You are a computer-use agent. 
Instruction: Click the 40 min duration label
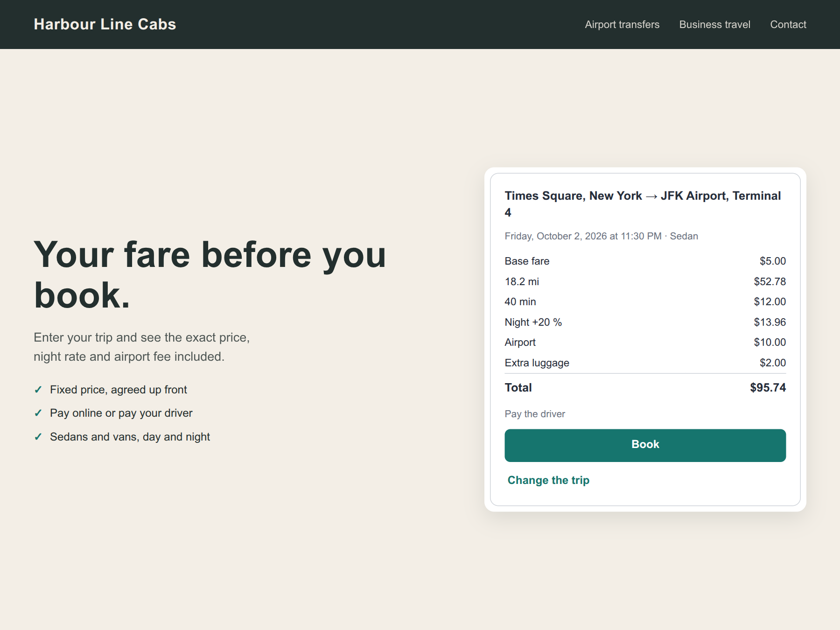click(520, 301)
